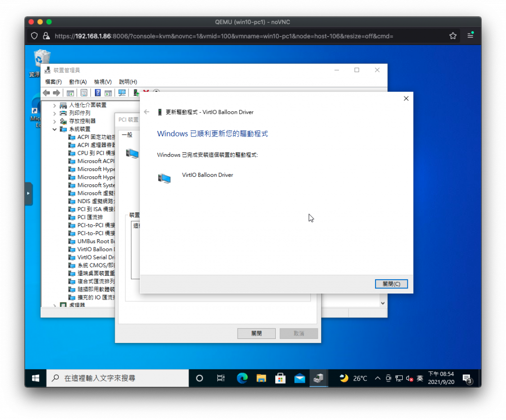The width and height of the screenshot is (506, 420).
Task: Open the 說明(H) menu
Action: 128,82
